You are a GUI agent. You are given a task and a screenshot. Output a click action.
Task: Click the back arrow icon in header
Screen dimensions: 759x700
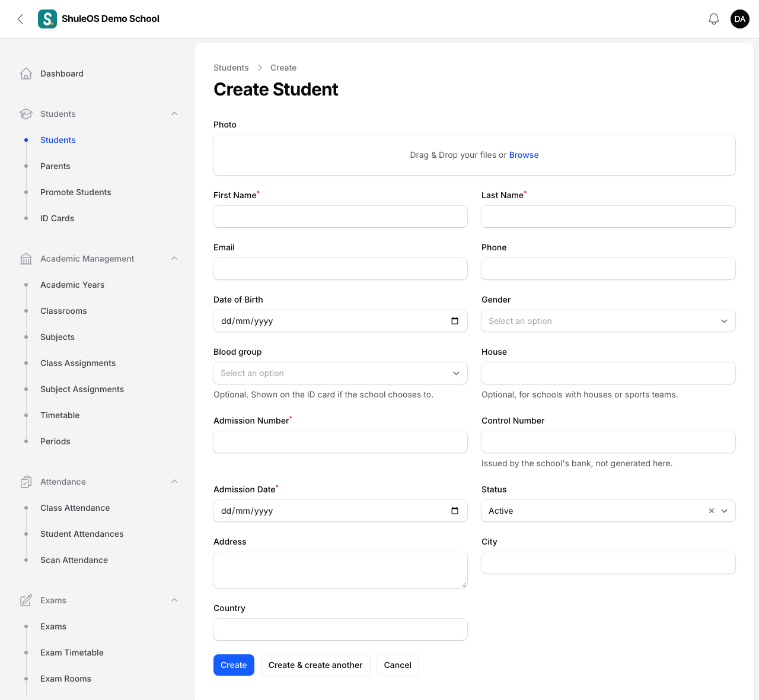(20, 19)
